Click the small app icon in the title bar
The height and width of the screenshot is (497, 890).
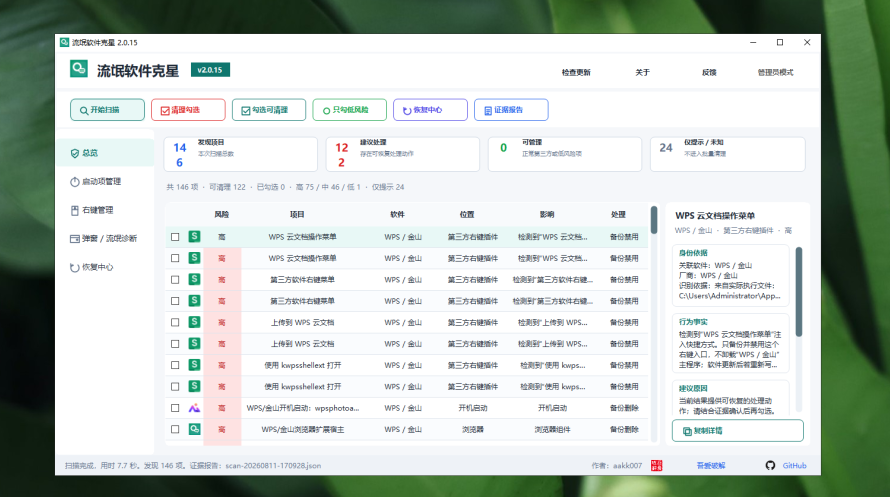(x=64, y=43)
